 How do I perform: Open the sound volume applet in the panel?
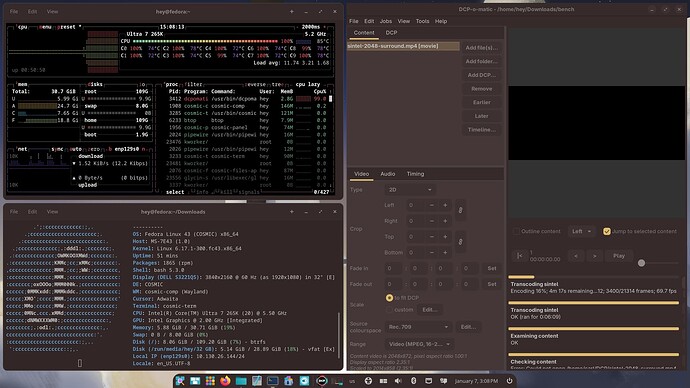[398, 381]
